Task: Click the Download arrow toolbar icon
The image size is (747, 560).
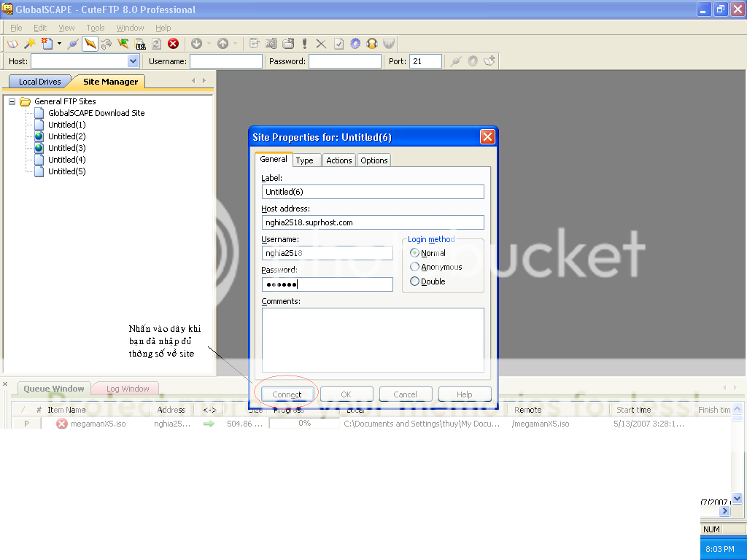Action: 196,44
